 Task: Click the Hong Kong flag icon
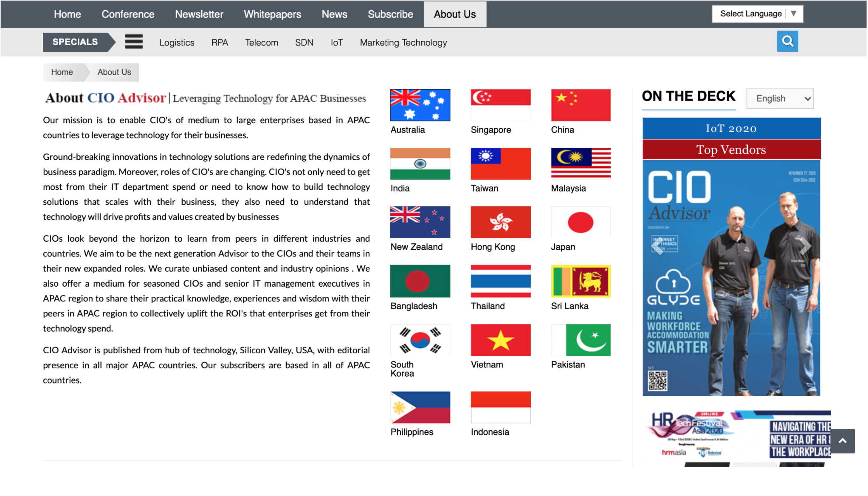(501, 223)
